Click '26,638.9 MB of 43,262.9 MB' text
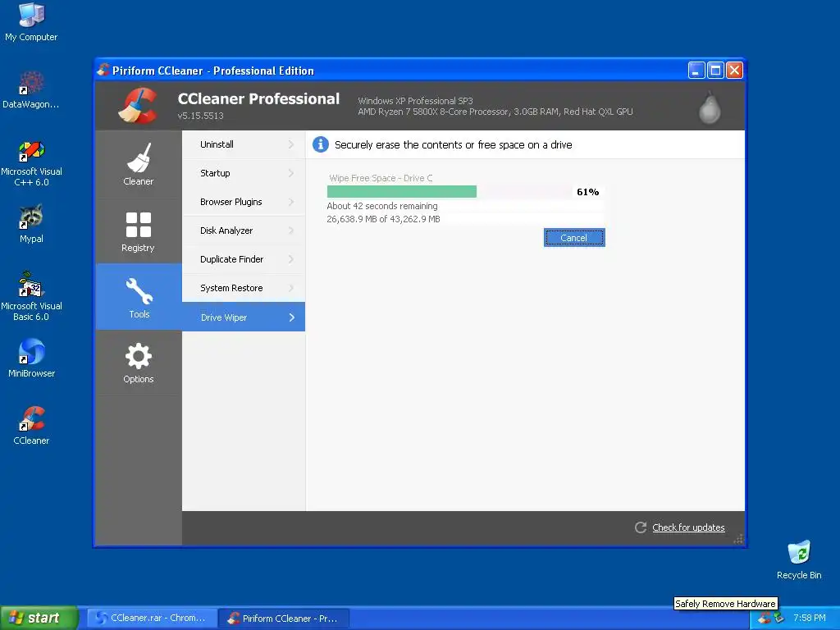The height and width of the screenshot is (630, 840). coord(383,219)
